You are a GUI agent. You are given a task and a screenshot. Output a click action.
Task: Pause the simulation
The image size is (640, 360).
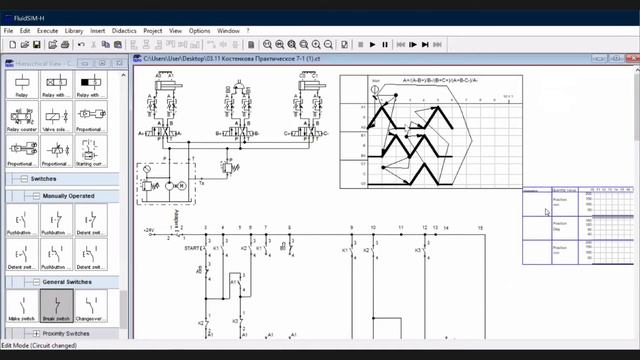point(384,44)
